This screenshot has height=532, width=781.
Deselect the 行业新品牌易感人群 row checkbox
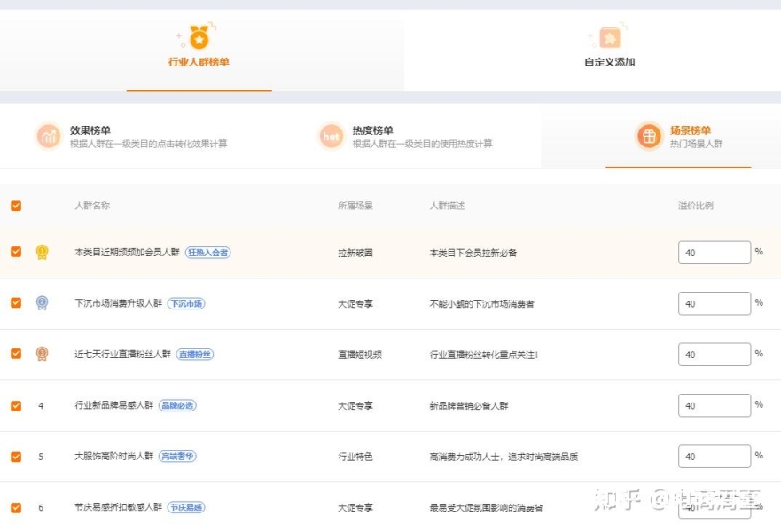[16, 405]
